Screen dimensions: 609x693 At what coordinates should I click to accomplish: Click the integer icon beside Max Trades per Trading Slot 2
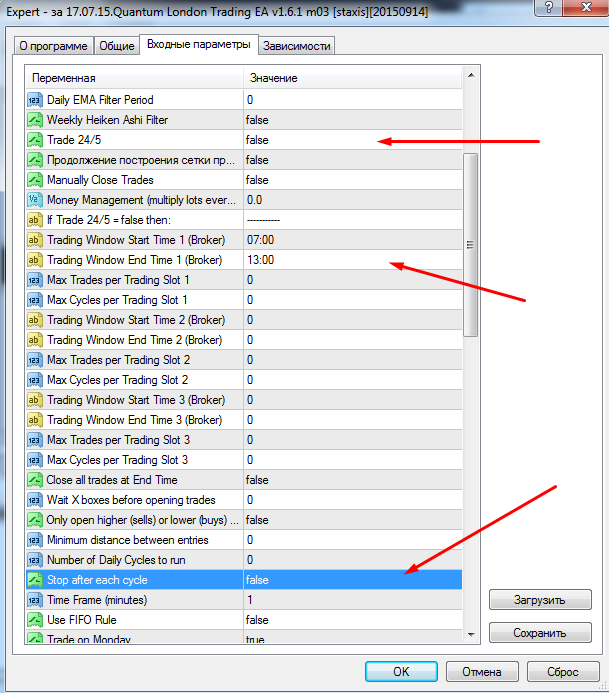pyautogui.click(x=35, y=360)
